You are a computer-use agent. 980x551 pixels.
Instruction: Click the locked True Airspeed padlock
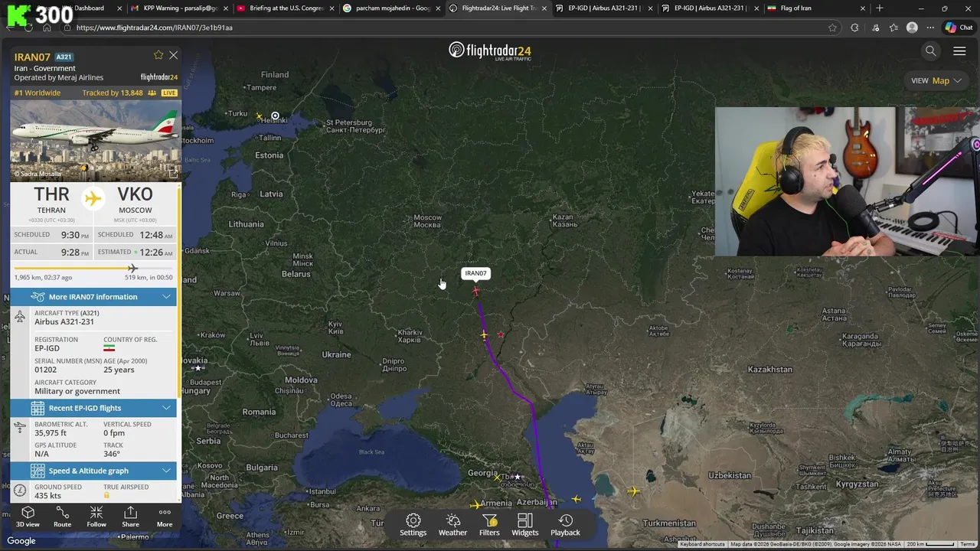pos(106,495)
